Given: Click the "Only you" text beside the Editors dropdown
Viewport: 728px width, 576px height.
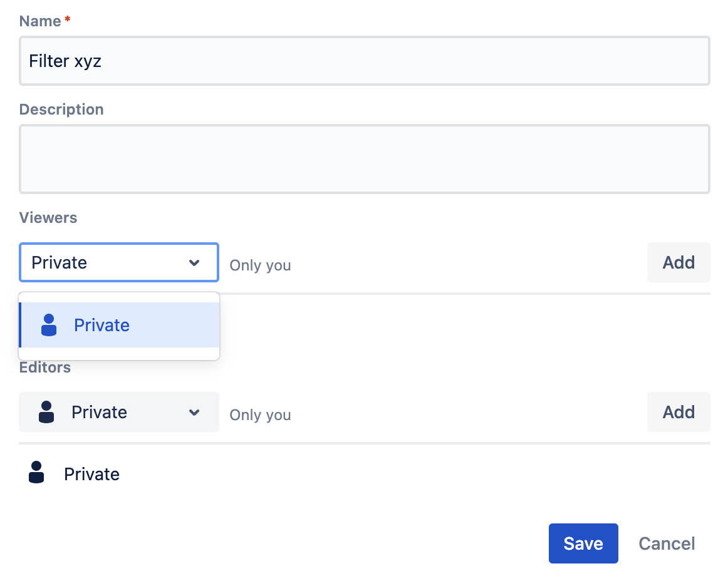Looking at the screenshot, I should (260, 415).
